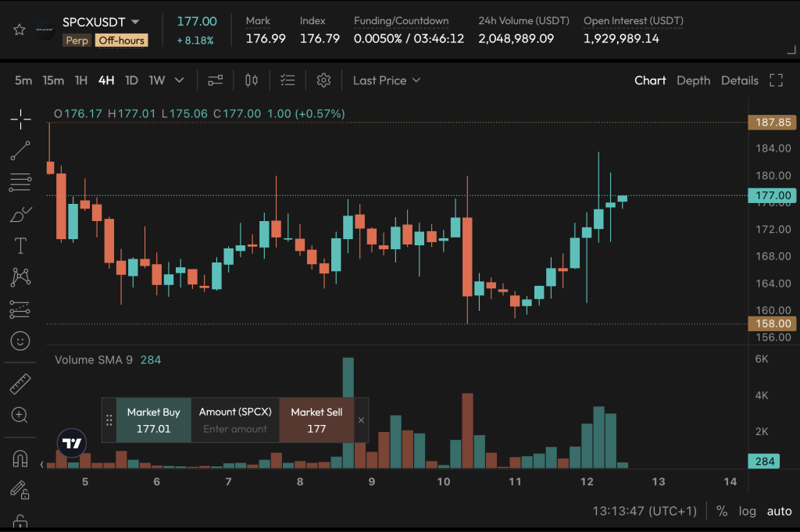
Task: Open chart settings gear icon
Action: 323,80
